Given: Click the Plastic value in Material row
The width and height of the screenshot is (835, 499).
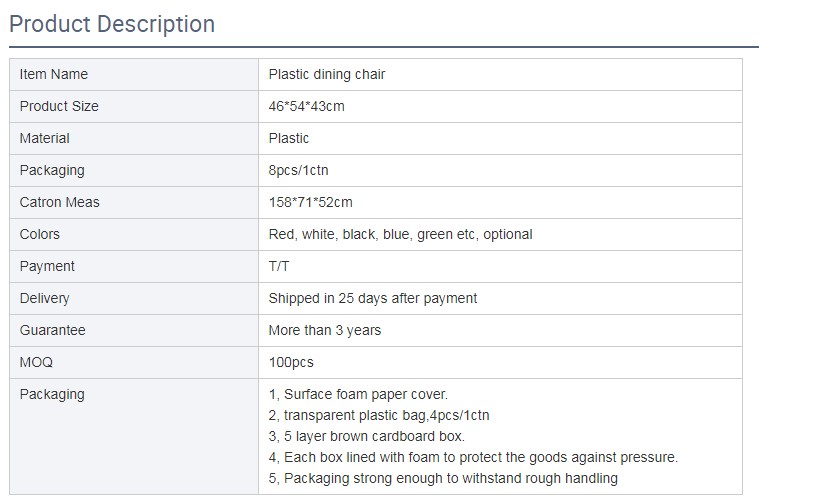Looking at the screenshot, I should 289,138.
